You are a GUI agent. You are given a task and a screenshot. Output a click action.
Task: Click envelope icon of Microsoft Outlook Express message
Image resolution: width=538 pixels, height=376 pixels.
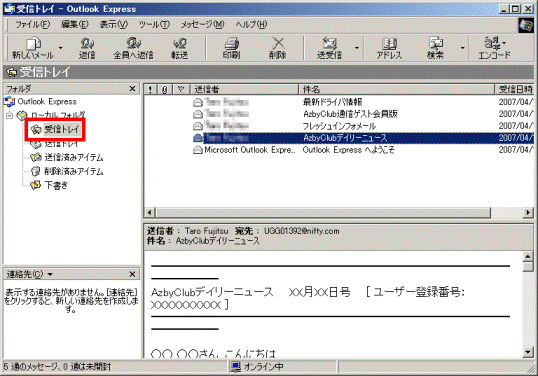198,150
